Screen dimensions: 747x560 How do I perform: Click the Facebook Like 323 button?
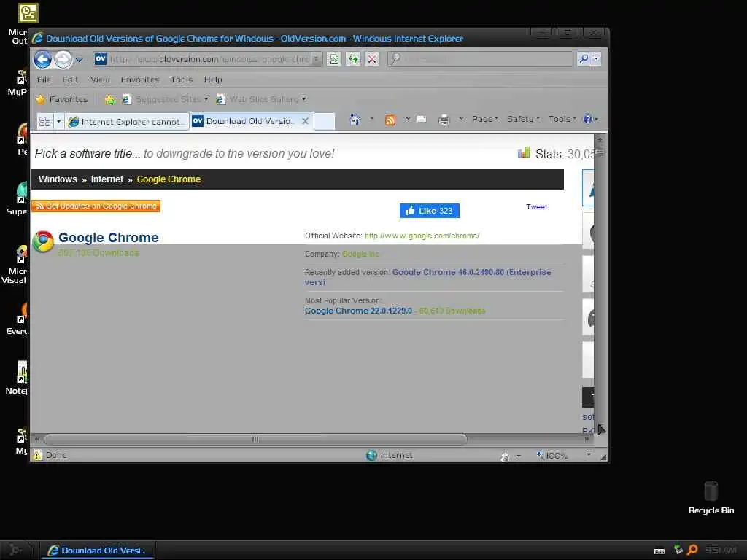429,211
